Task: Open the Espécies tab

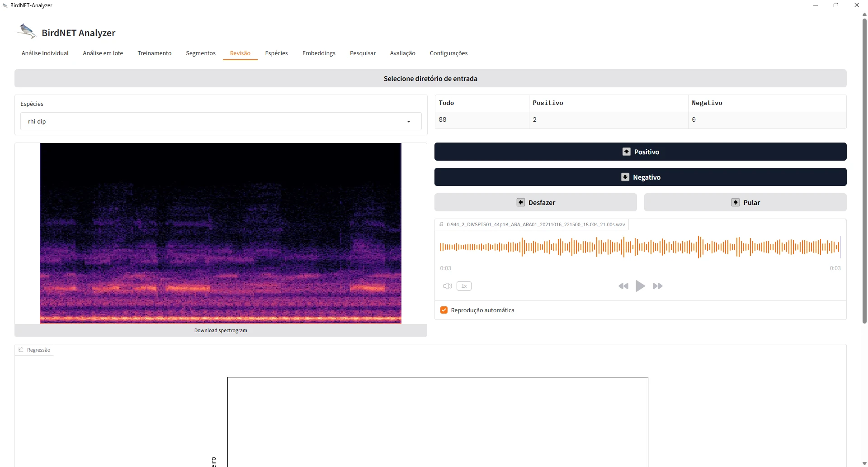Action: [x=277, y=53]
